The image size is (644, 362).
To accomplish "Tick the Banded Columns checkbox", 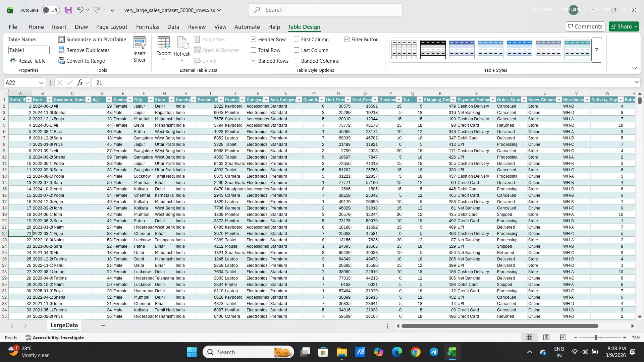I will [297, 61].
